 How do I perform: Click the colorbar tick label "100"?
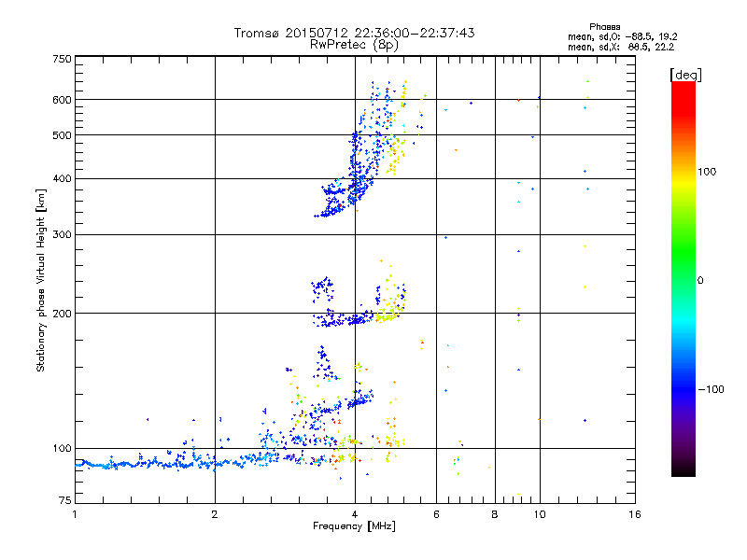(707, 172)
